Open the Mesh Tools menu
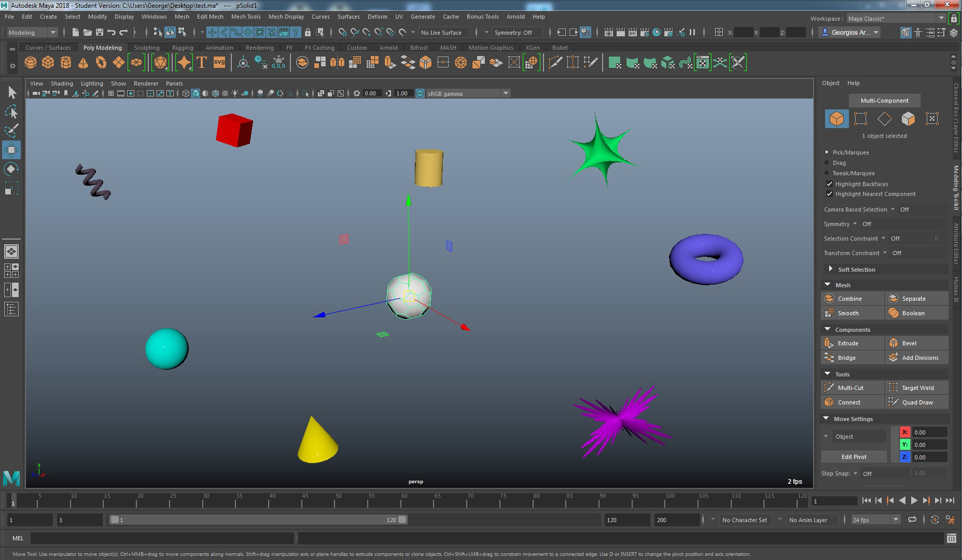The height and width of the screenshot is (560, 962). (x=246, y=17)
